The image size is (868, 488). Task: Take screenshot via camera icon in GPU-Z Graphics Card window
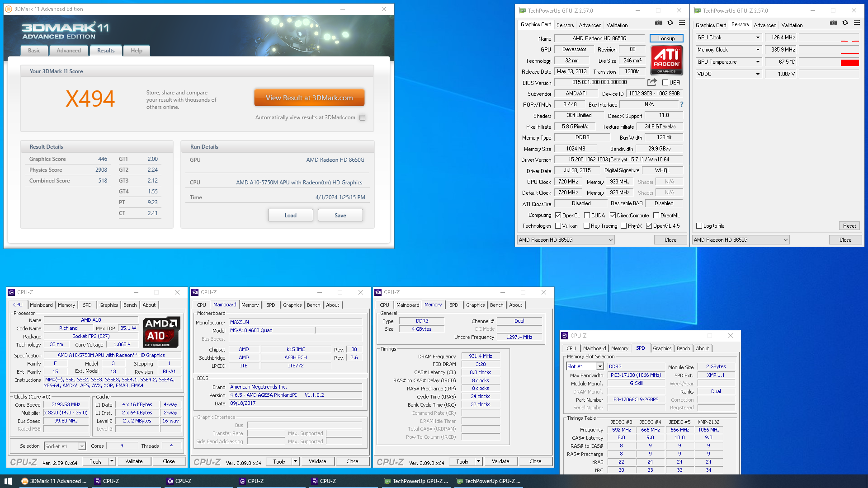tap(659, 23)
